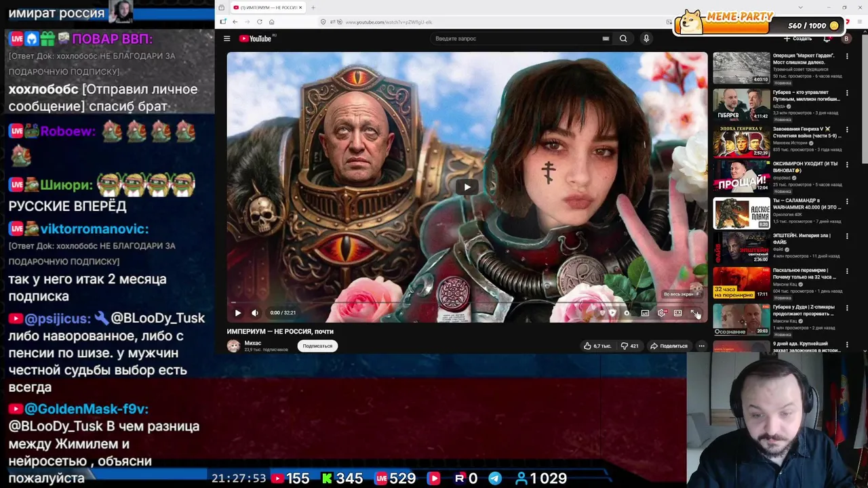Open menu for Губарев кто управляет Путиным
The height and width of the screenshot is (488, 868).
click(x=847, y=93)
